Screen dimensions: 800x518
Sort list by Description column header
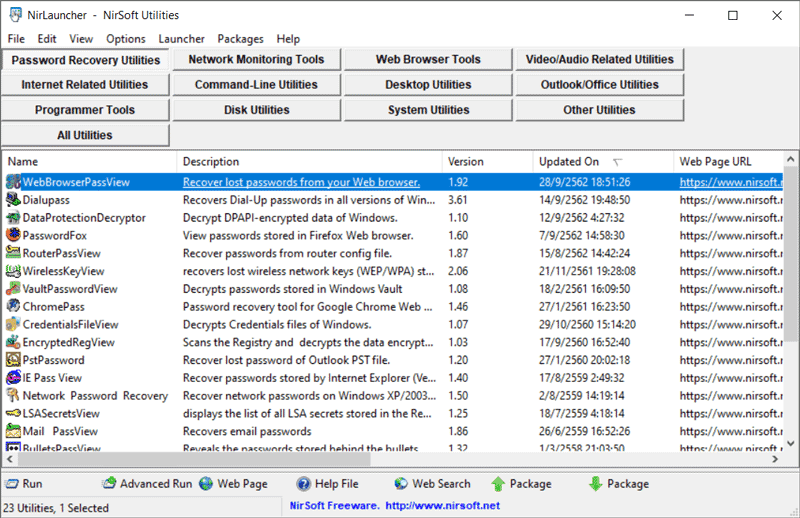(x=309, y=162)
